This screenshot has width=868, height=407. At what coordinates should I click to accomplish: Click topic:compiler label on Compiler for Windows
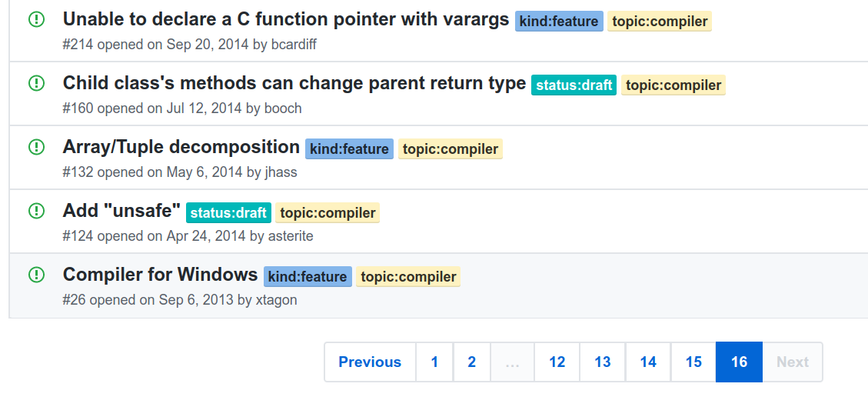408,277
